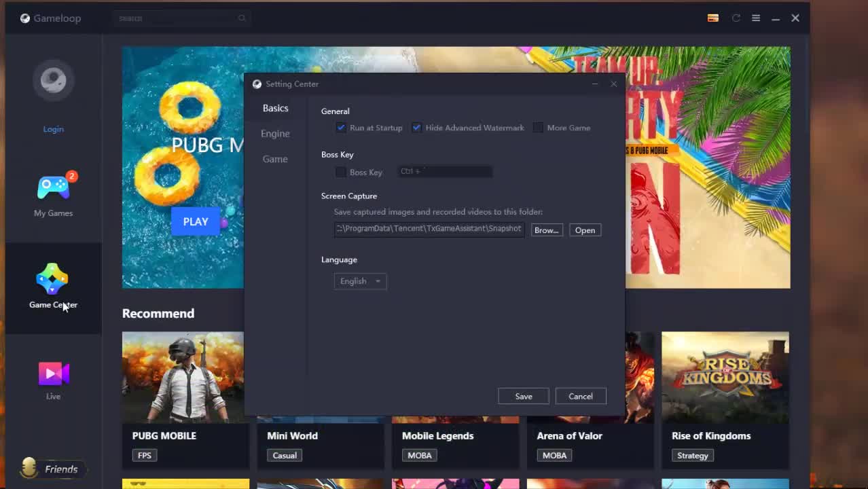
Task: Open the My Games sidebar icon
Action: click(x=54, y=188)
